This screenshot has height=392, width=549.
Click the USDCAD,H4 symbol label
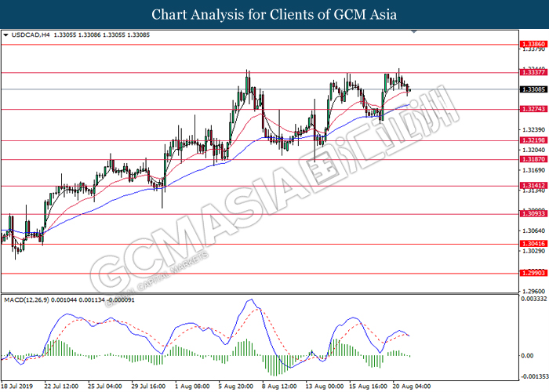pyautogui.click(x=31, y=35)
